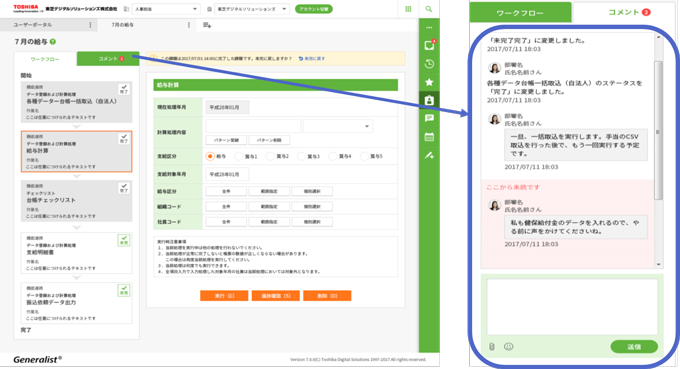Viewport: 680px width, 369px height.
Task: Open the 計算処理内容 pattern dropdown
Action: click(x=337, y=126)
